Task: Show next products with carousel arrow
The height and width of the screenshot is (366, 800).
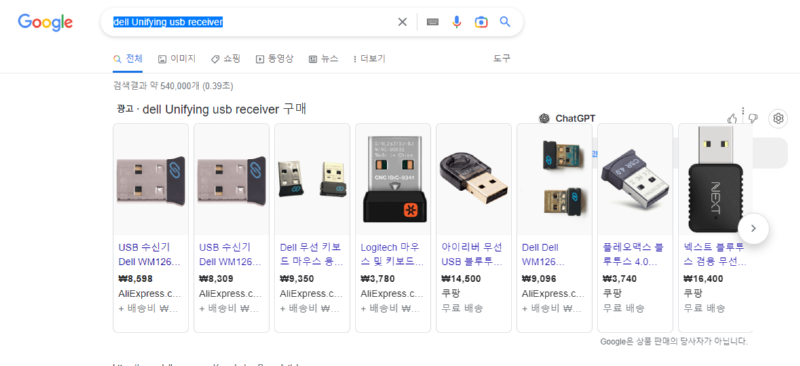Action: click(x=753, y=228)
